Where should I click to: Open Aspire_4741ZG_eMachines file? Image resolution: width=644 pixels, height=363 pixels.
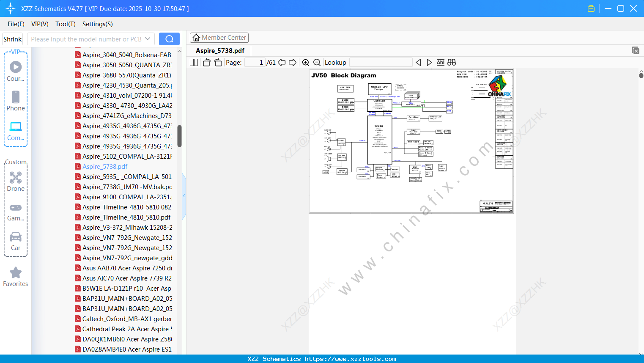123,115
